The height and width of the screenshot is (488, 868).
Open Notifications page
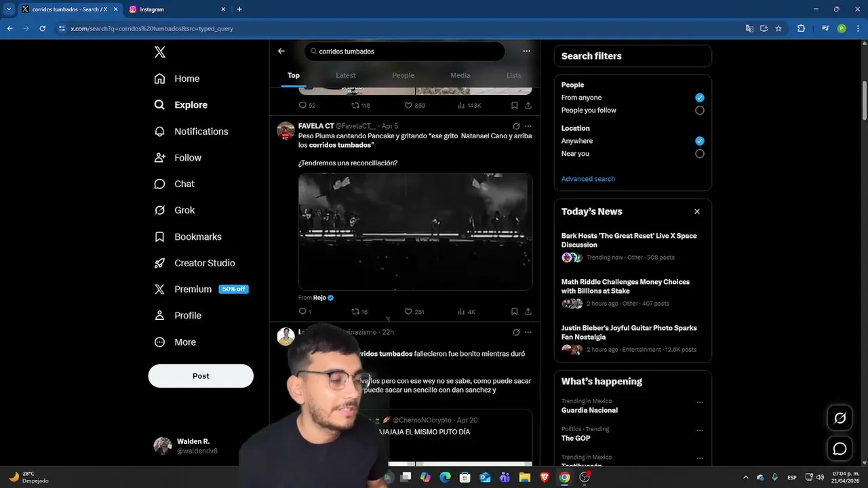pos(191,131)
